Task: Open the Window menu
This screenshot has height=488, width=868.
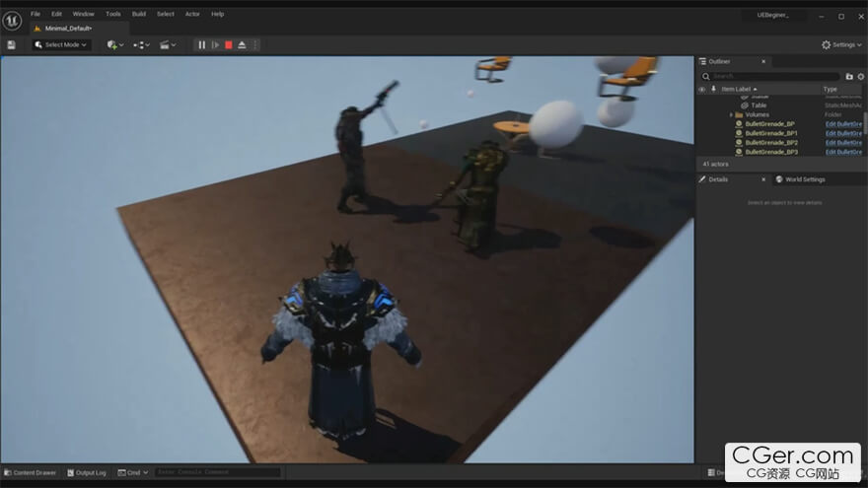Action: [84, 14]
